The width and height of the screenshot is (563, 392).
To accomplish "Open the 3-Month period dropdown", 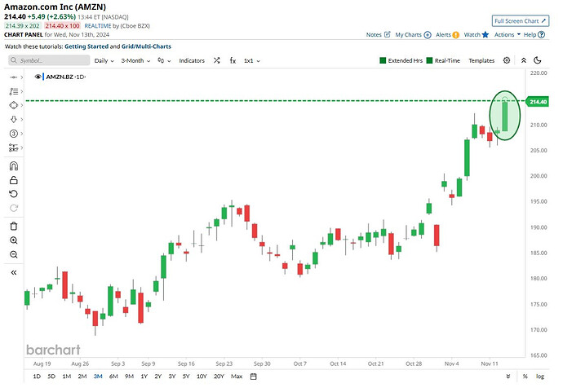I will tap(135, 60).
